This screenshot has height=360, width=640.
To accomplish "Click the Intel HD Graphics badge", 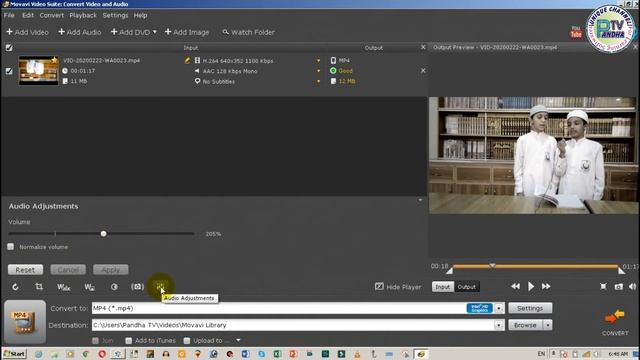I will [x=480, y=308].
